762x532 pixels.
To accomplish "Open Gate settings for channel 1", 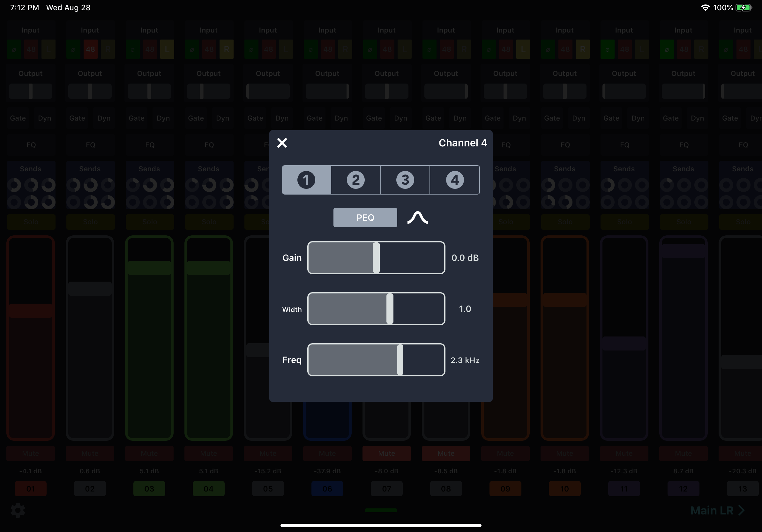I will [18, 118].
